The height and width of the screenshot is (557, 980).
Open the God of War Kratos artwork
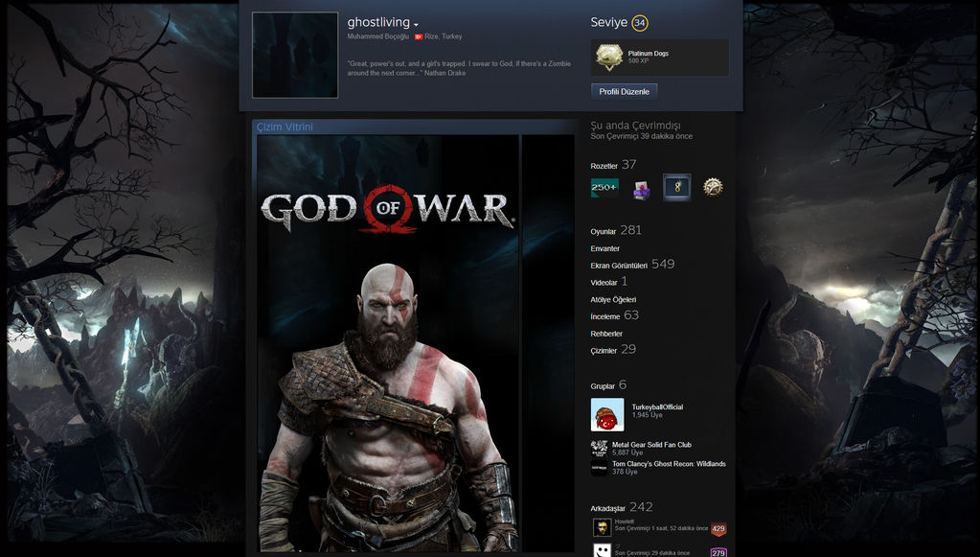(388, 343)
